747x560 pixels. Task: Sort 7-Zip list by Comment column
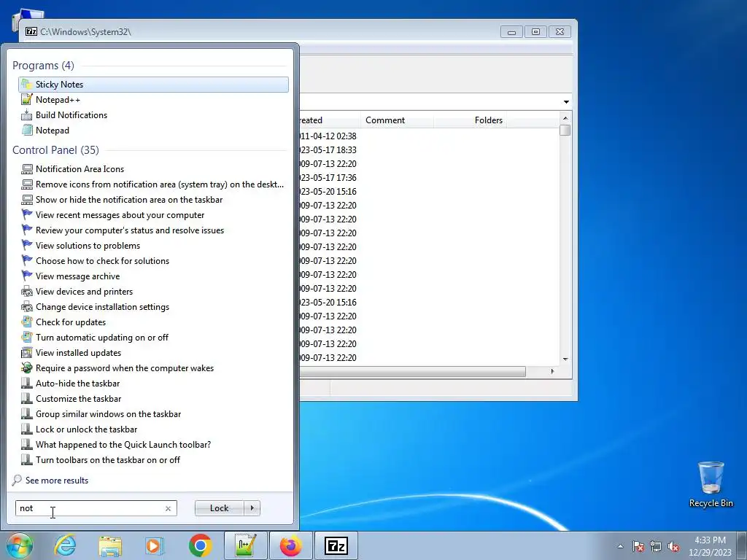coord(397,120)
